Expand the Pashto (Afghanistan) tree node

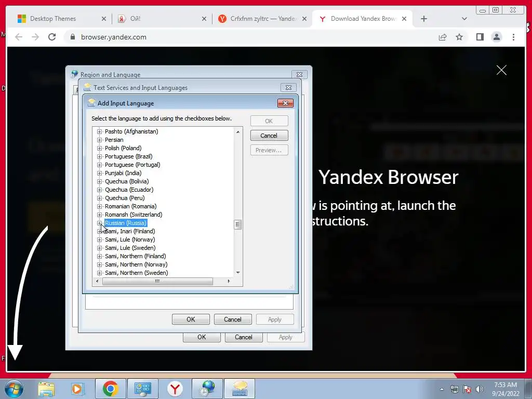[99, 131]
